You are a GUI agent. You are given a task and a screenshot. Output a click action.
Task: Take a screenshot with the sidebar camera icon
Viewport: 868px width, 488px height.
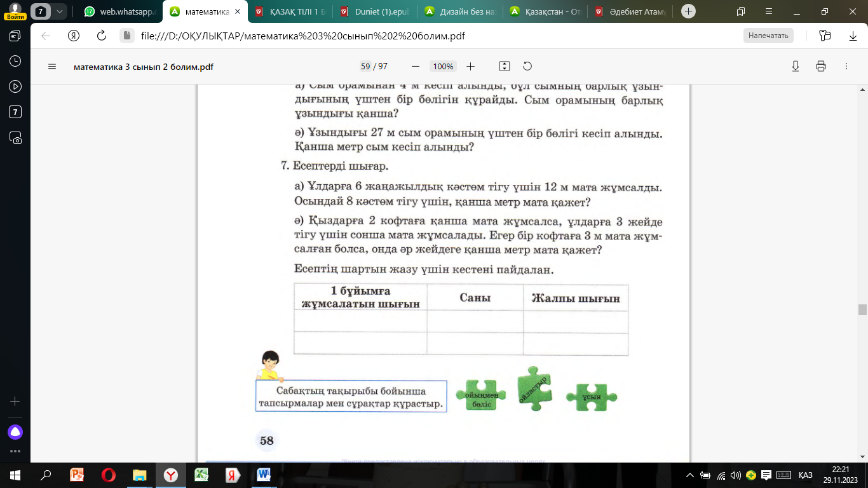tap(15, 137)
